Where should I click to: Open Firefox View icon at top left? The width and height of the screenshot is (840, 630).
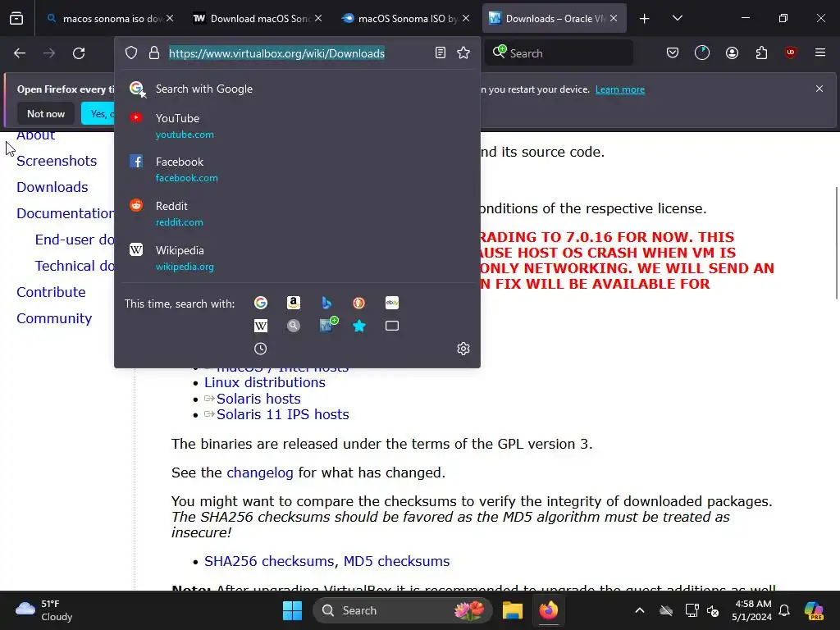(x=16, y=19)
